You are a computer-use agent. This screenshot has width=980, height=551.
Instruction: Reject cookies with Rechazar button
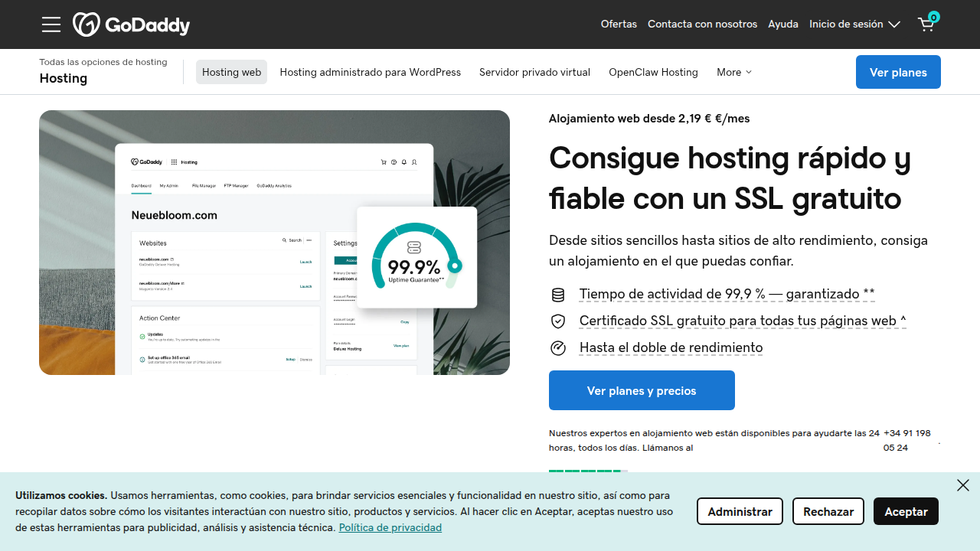828,511
